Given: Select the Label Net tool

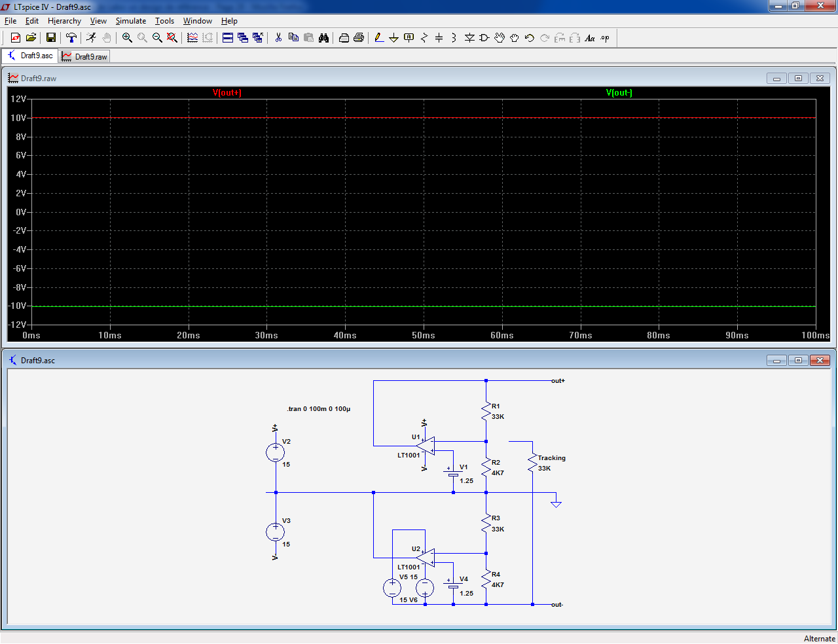Looking at the screenshot, I should 409,38.
